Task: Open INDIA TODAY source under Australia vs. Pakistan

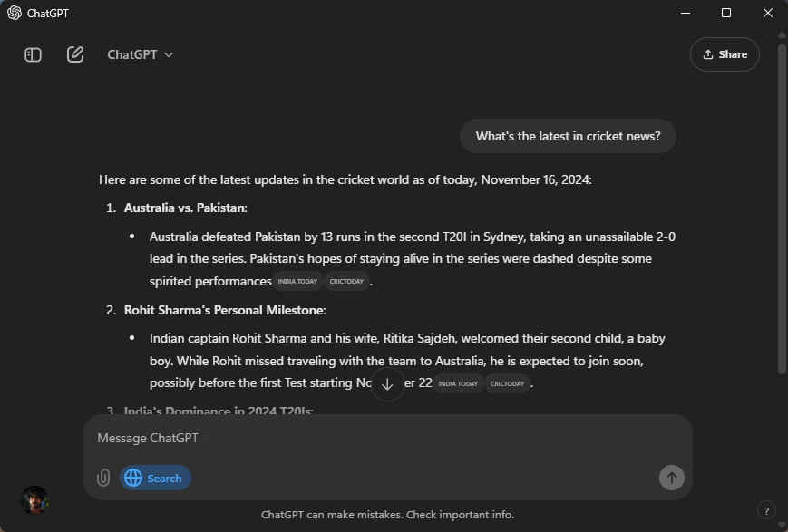Action: tap(298, 282)
